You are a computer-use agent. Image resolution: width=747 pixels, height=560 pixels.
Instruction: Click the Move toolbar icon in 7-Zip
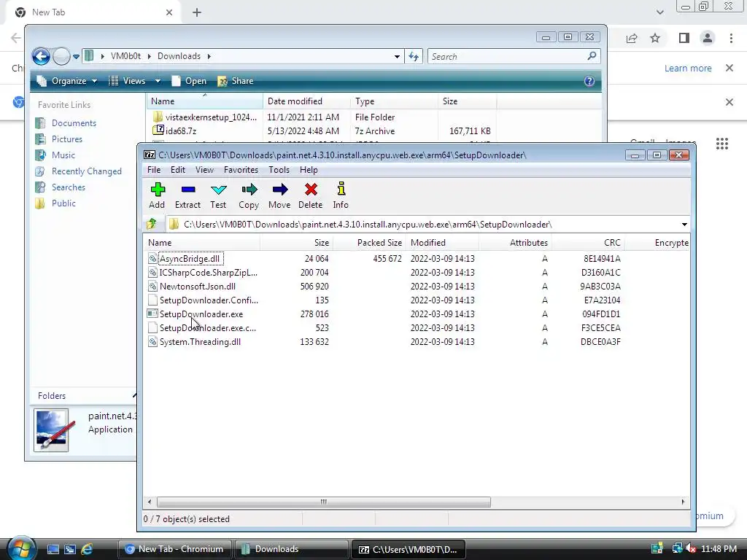tap(279, 195)
